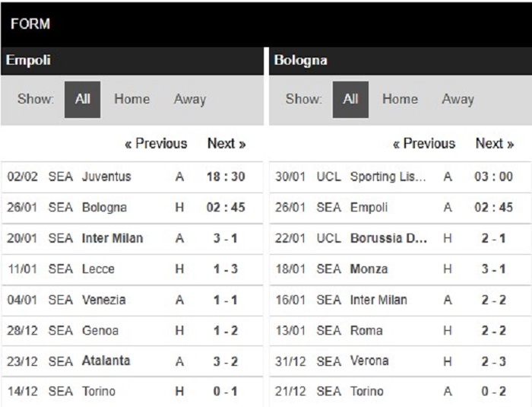The height and width of the screenshot is (407, 532).
Task: Open Borussia Dortmund 2 - 1 match
Action: click(x=401, y=238)
